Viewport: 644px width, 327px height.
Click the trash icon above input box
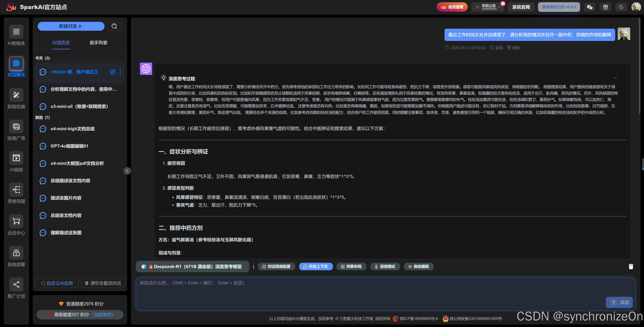[x=631, y=266]
